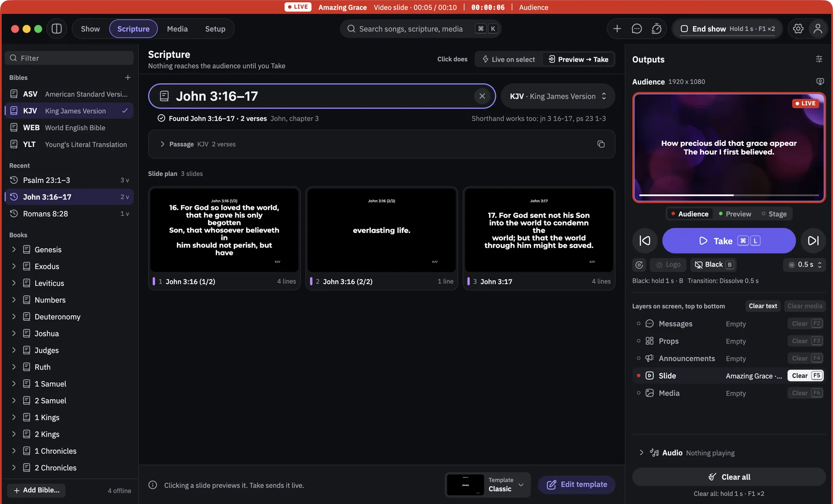Focus the Search songs, scripture, media field
The image size is (833, 504).
point(420,29)
